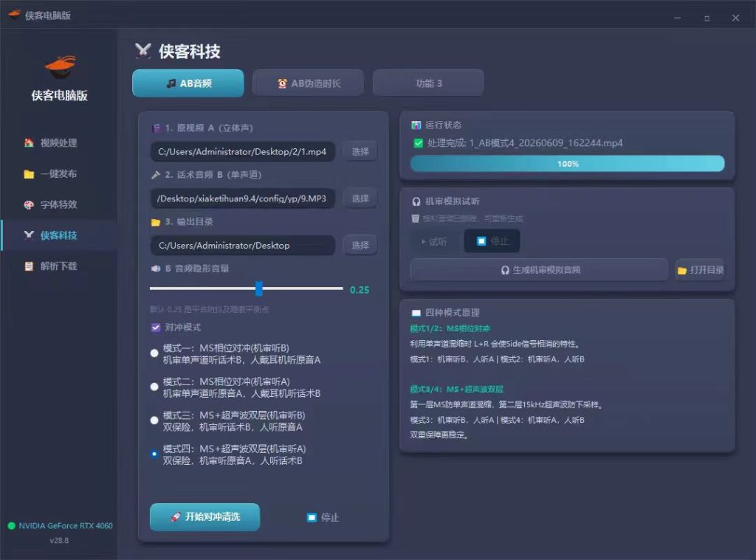Viewport: 756px width, 560px height.
Task: Click the headphone icon beside 机审模拟试听
Action: 416,201
